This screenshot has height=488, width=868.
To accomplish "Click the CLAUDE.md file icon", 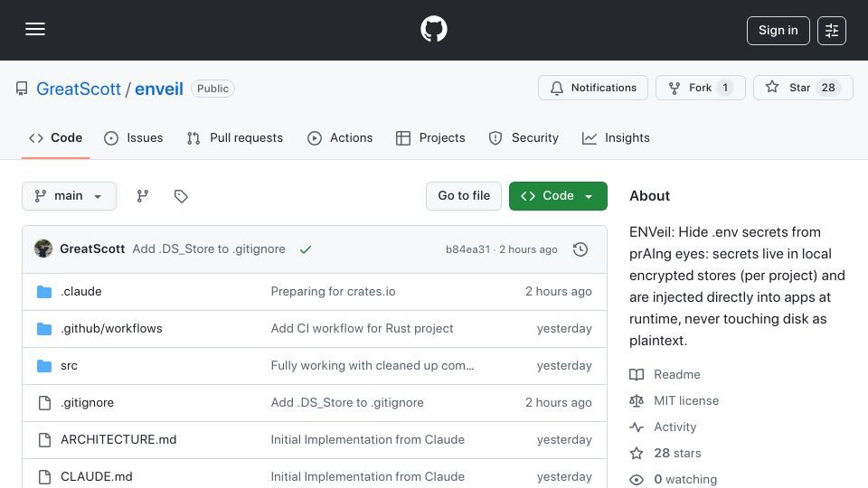I will [44, 477].
